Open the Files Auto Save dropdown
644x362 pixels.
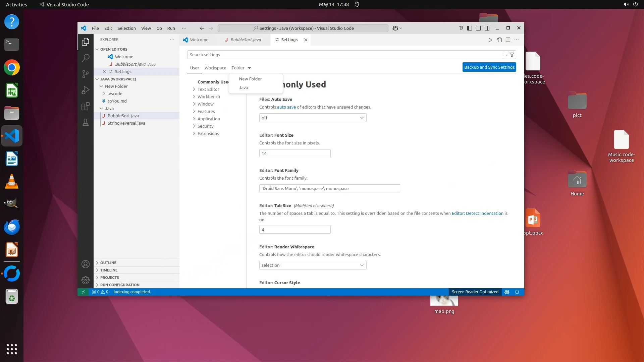tap(313, 118)
